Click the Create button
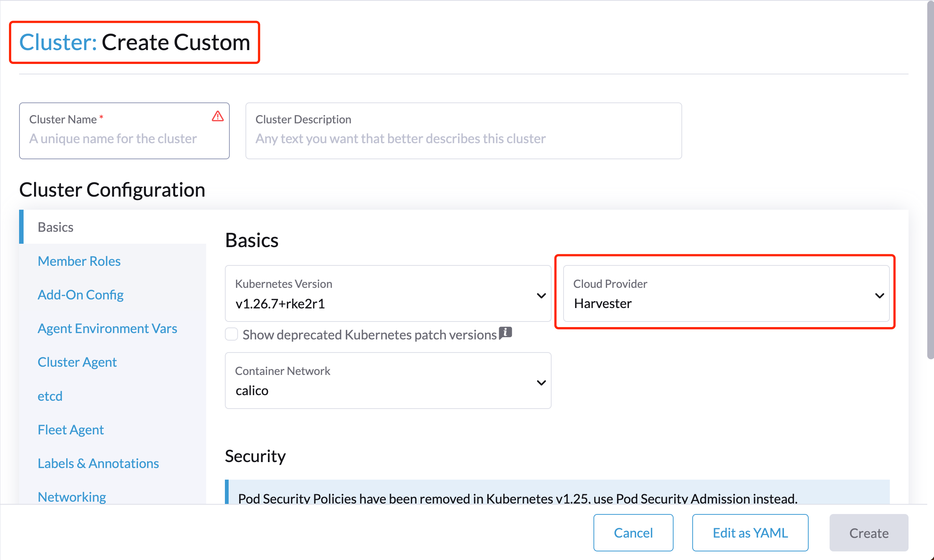Screen dimensions: 934x560 point(869,532)
